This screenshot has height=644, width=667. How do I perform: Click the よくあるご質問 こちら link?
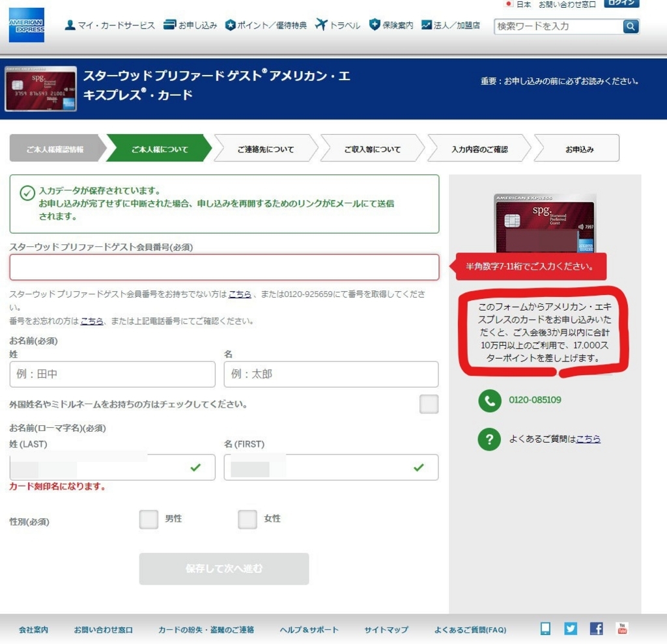pos(588,439)
